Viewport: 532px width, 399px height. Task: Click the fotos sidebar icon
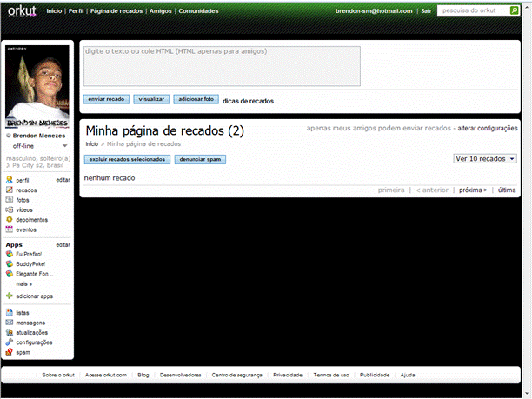tap(10, 200)
